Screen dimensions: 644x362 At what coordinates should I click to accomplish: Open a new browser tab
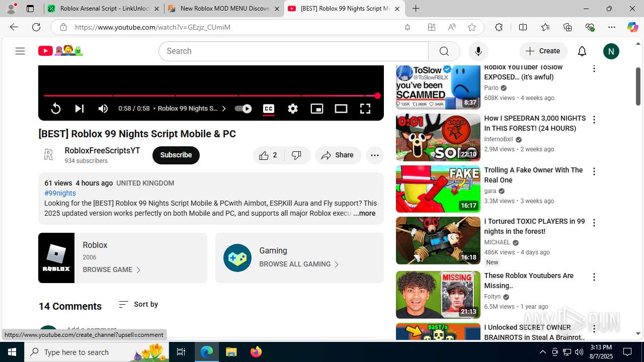point(416,9)
